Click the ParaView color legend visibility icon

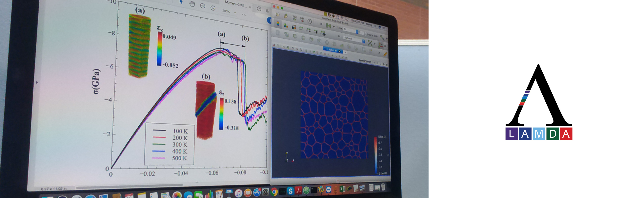point(278,24)
